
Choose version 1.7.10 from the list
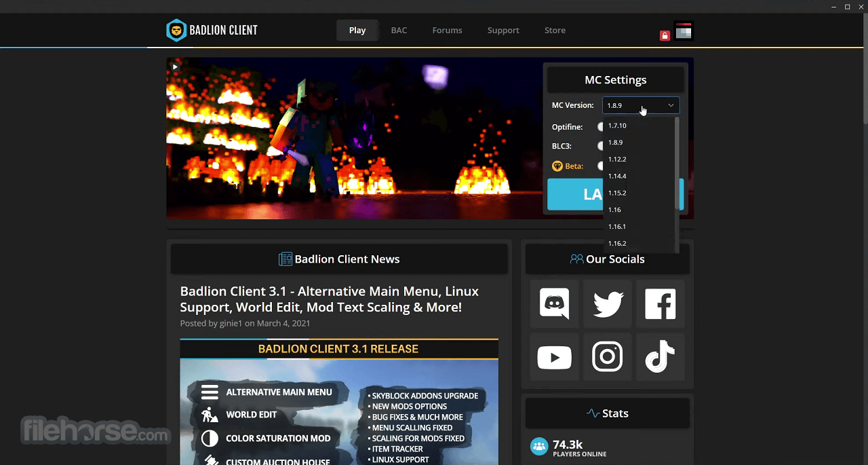(639, 126)
